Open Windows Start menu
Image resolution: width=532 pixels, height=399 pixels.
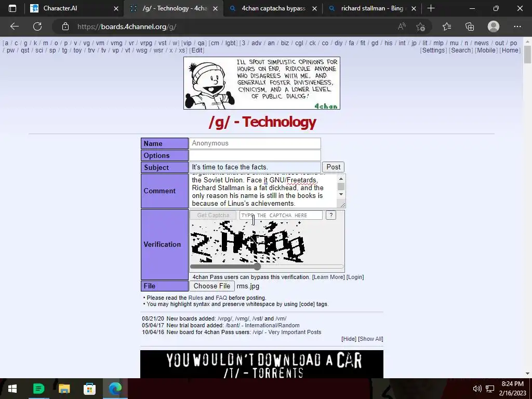click(x=12, y=389)
